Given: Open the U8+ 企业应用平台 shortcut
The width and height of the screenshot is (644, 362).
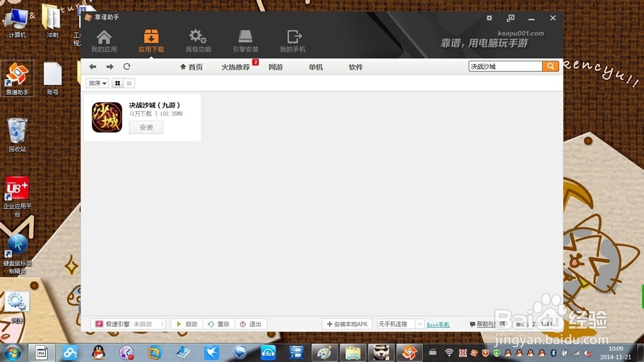Looking at the screenshot, I should tap(17, 196).
